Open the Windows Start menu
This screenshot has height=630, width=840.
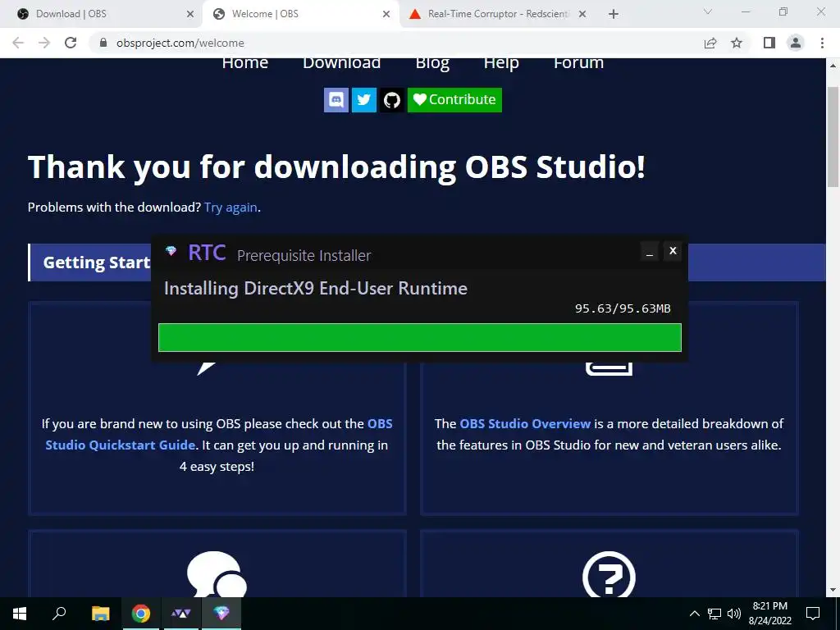point(20,614)
